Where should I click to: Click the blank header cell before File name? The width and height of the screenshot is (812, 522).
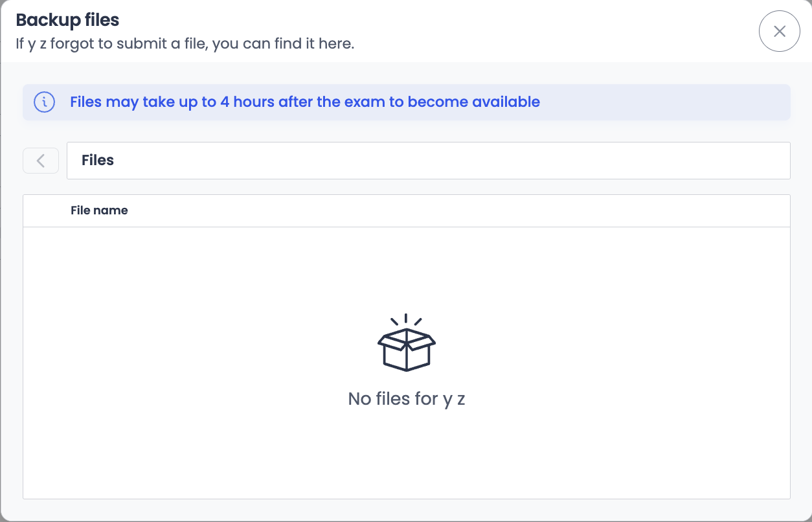click(47, 210)
